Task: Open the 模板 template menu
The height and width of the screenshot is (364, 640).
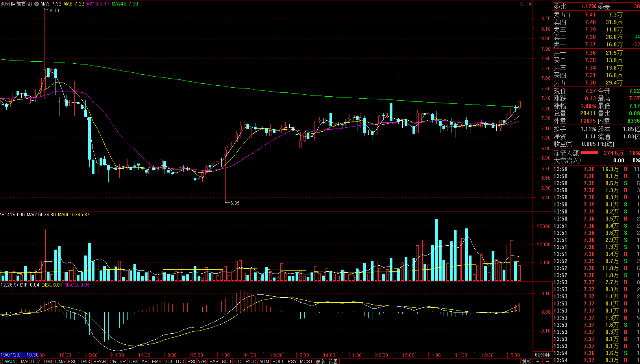Action: (527, 361)
